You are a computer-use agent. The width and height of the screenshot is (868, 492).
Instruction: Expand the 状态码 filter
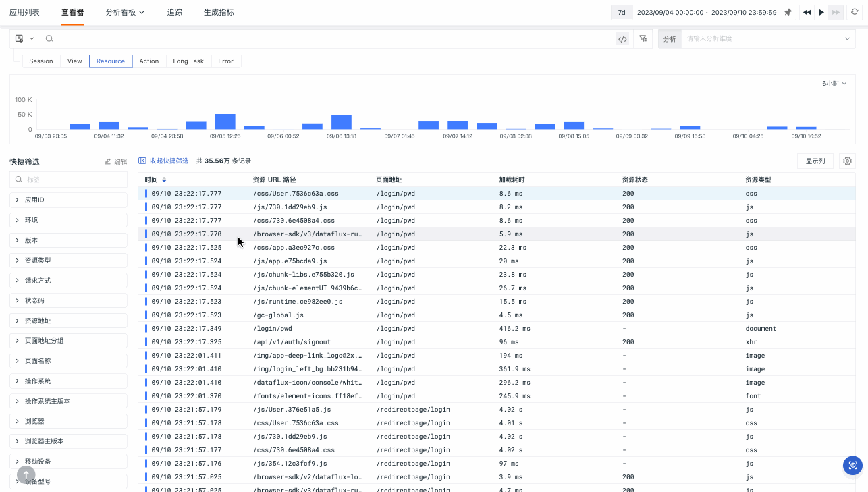[68, 300]
